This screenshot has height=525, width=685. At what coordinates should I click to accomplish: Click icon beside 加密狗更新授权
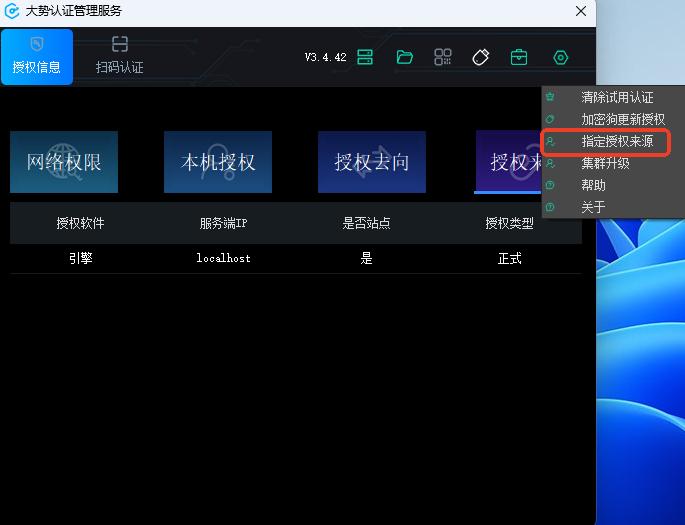coord(550,119)
